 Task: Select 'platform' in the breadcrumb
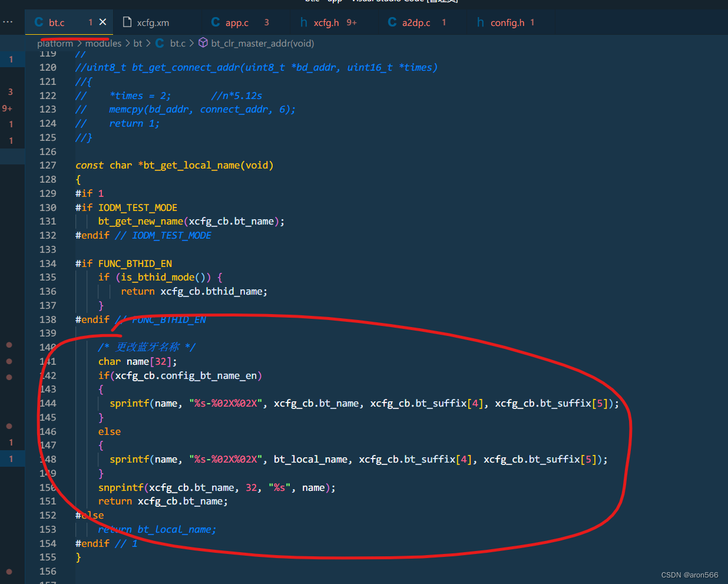55,44
